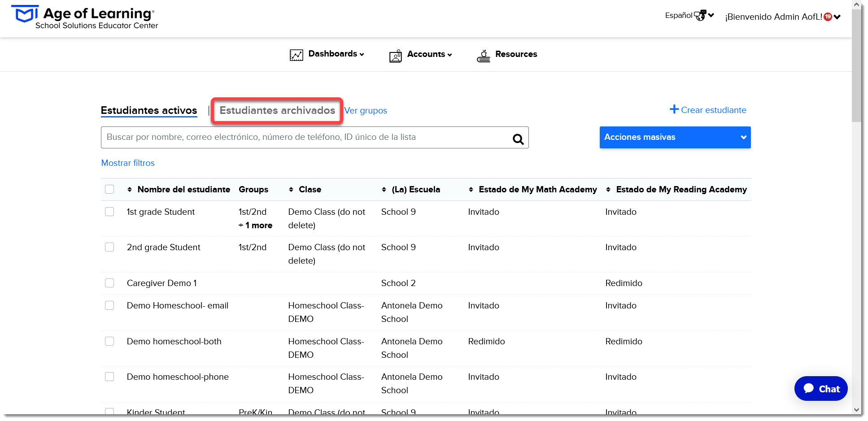868x421 pixels.
Task: Click the Groups column header
Action: pyautogui.click(x=253, y=190)
